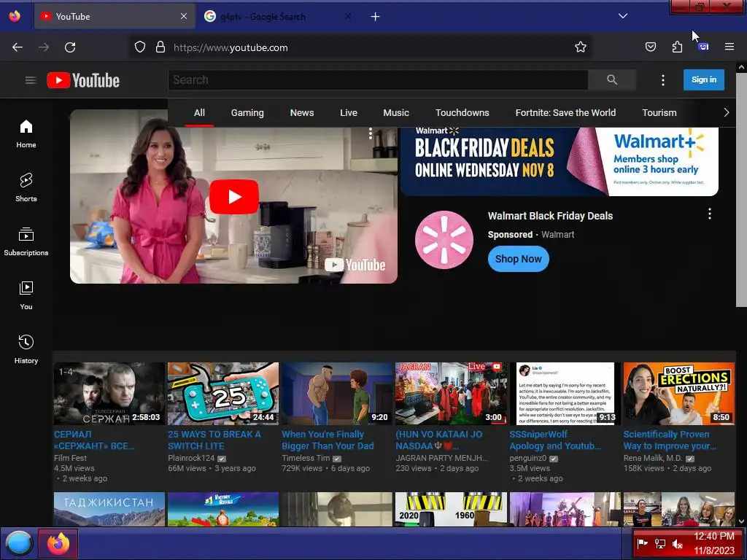Open the Action Center flag tray icon
Image resolution: width=747 pixels, height=560 pixels.
click(x=642, y=543)
